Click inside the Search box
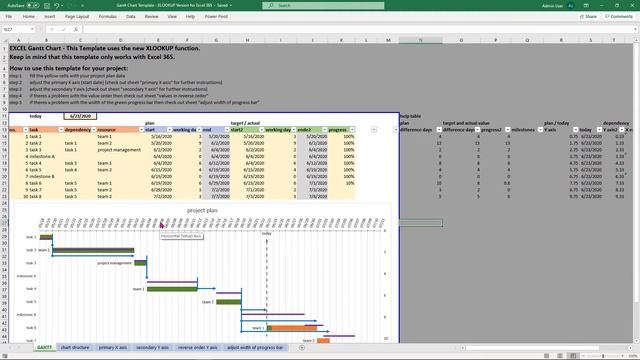Screen dimensions: 640x360 (x=323, y=5)
